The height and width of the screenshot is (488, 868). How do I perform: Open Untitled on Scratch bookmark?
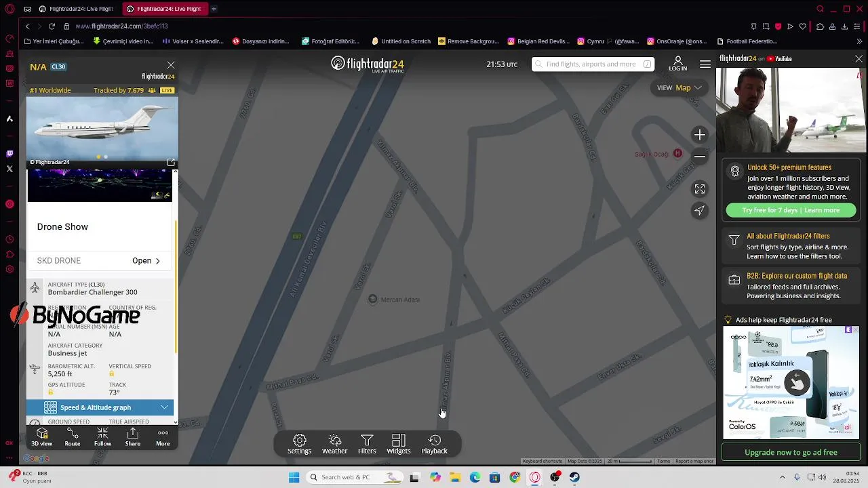[401, 41]
